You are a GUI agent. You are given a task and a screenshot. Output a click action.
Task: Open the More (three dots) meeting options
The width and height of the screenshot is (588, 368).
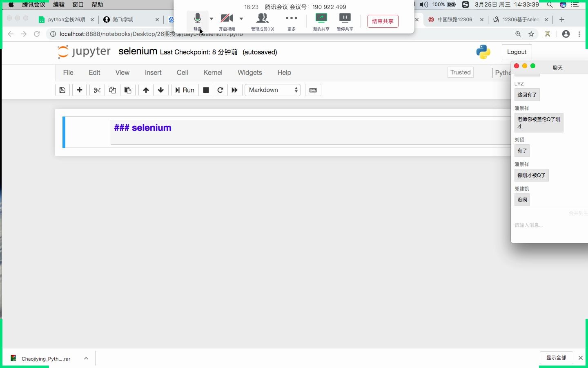coord(292,21)
